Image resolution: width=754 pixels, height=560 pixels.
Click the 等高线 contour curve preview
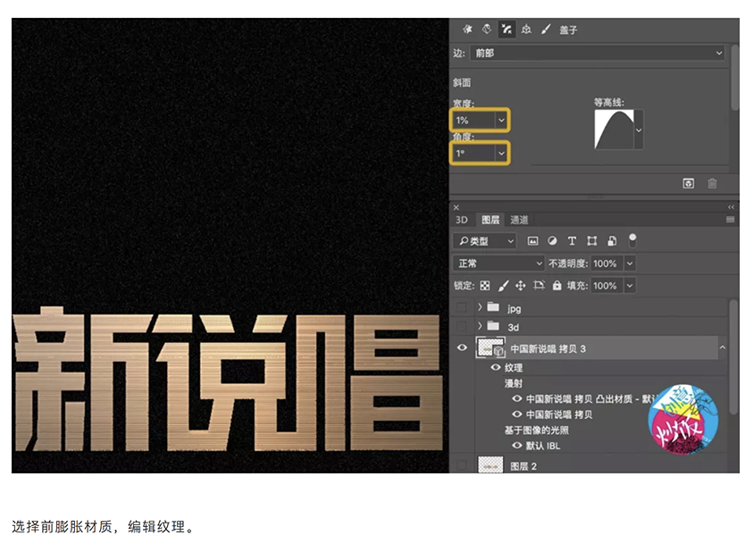614,130
